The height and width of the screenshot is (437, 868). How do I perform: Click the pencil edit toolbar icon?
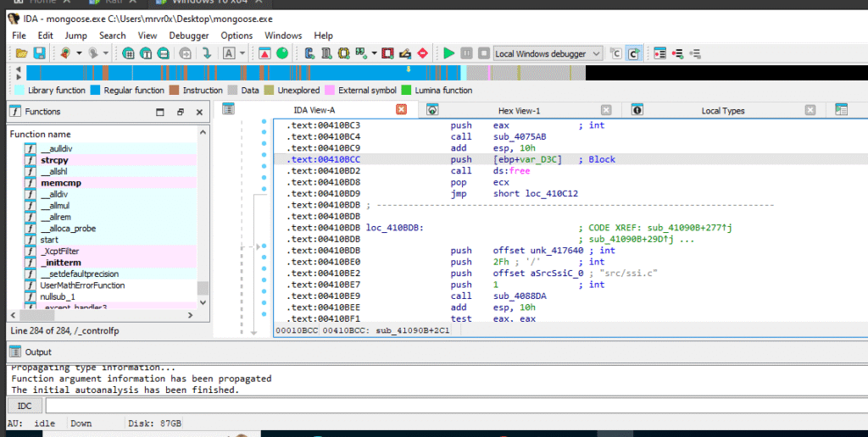[405, 53]
